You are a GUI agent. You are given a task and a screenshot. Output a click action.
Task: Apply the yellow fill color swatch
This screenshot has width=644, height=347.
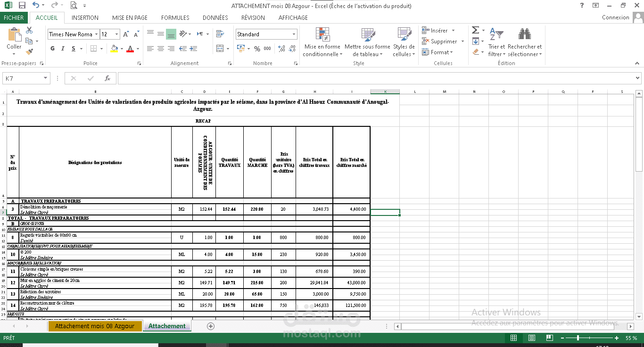[x=114, y=49]
